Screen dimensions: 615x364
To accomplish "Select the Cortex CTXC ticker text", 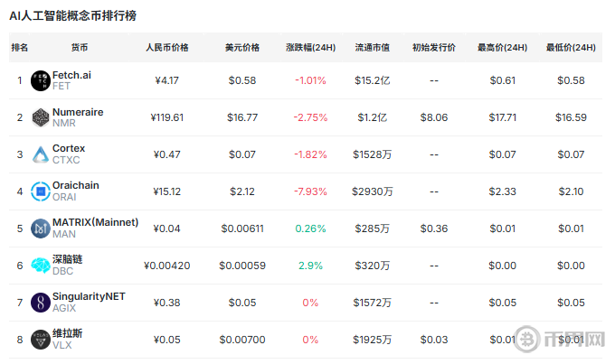I will [66, 161].
